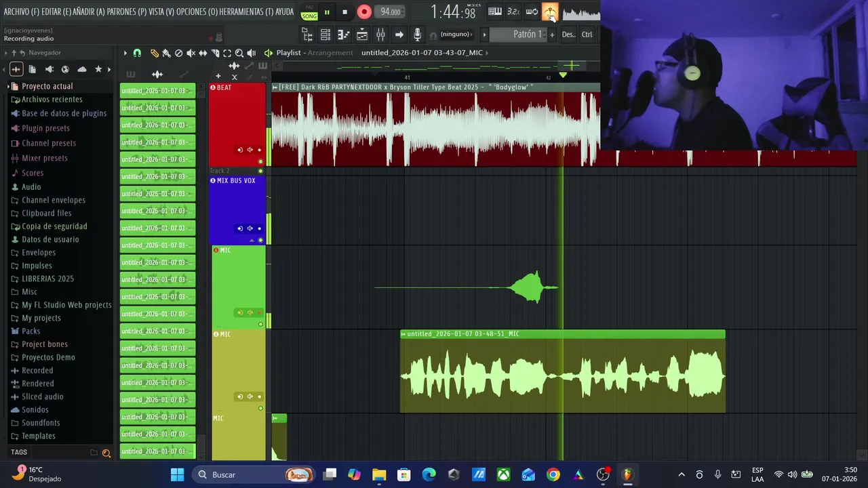Select the browser cloud tab icon
This screenshot has width=868, height=488.
[x=82, y=69]
